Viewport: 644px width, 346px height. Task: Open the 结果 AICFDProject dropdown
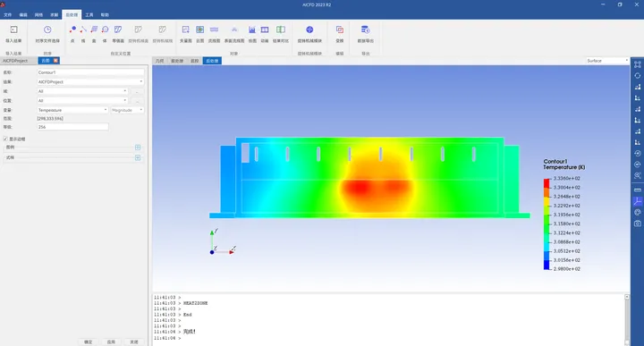(90, 81)
